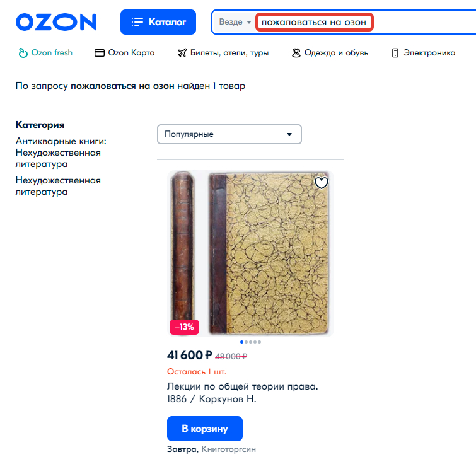Screen dimensions: 476x474
Task: Open Электроника section
Action: [x=424, y=53]
